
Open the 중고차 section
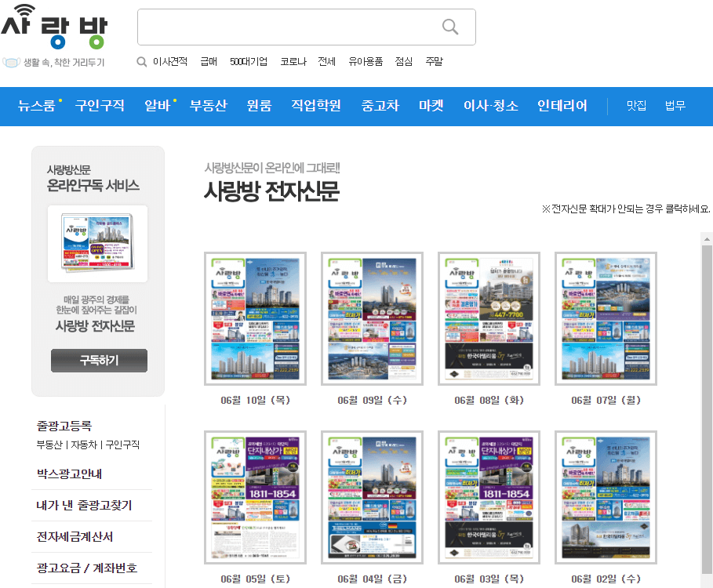(380, 106)
